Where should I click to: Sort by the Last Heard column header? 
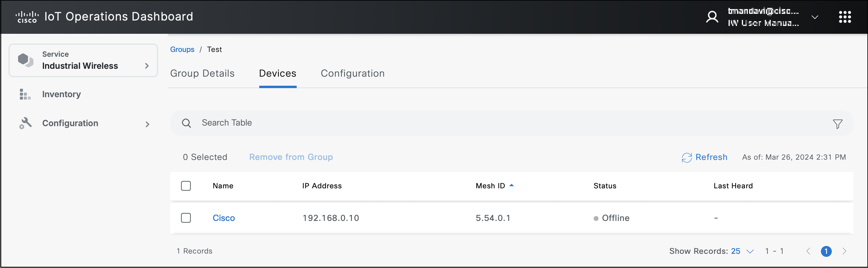tap(733, 186)
